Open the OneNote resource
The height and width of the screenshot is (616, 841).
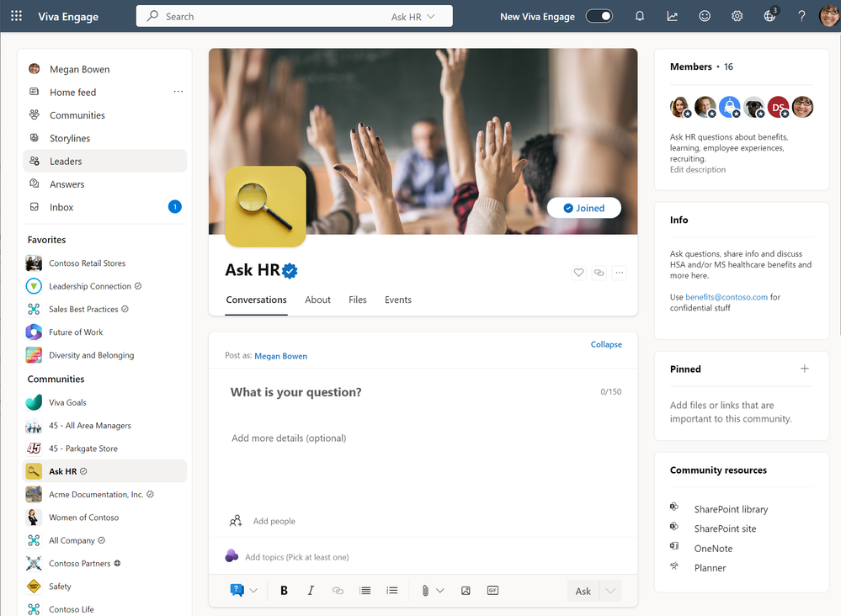click(713, 549)
